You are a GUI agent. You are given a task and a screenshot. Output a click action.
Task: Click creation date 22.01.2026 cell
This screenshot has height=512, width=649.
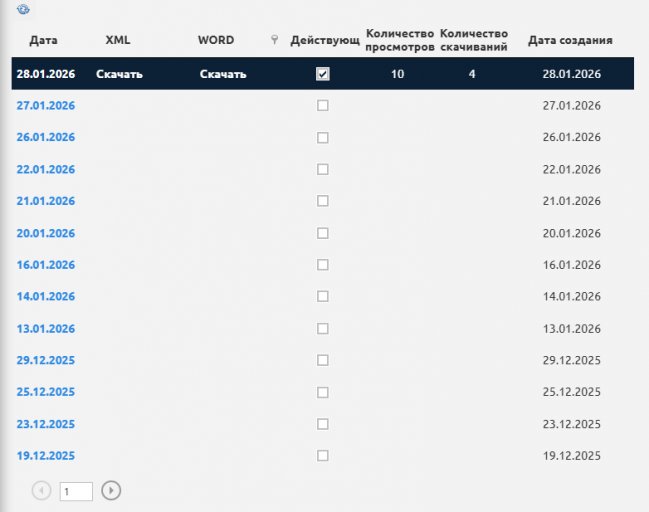(572, 169)
